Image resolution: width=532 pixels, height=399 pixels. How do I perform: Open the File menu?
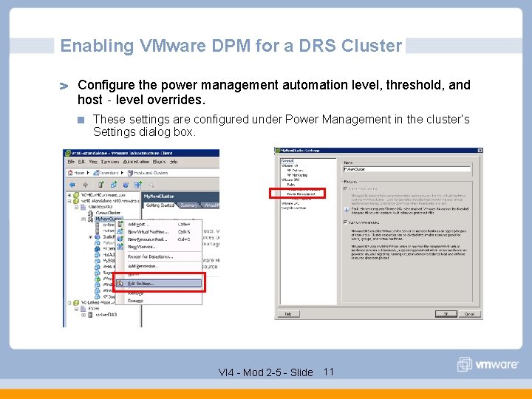71,162
